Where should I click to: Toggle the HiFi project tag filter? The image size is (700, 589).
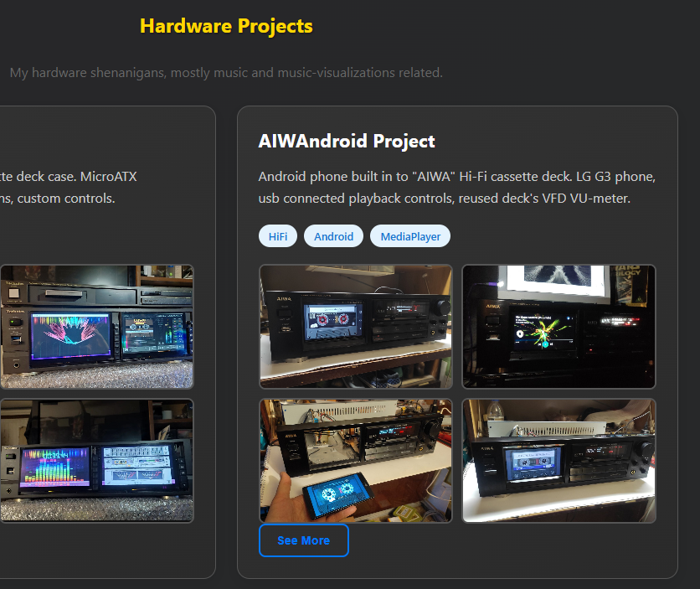pyautogui.click(x=277, y=235)
